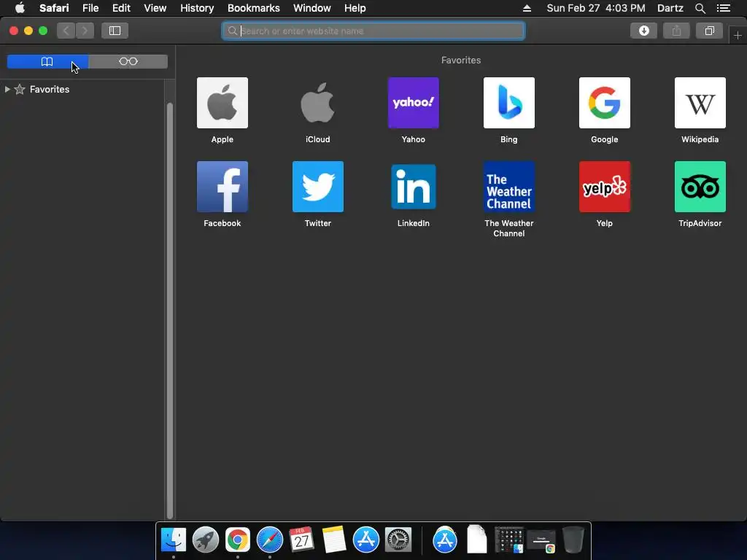The height and width of the screenshot is (560, 747).
Task: Open the File menu
Action: 90,8
